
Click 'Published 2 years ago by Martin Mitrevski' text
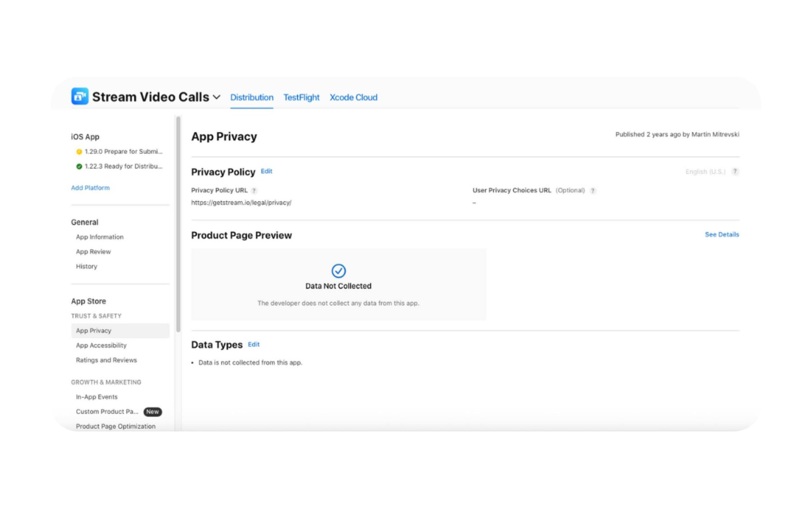pos(677,135)
